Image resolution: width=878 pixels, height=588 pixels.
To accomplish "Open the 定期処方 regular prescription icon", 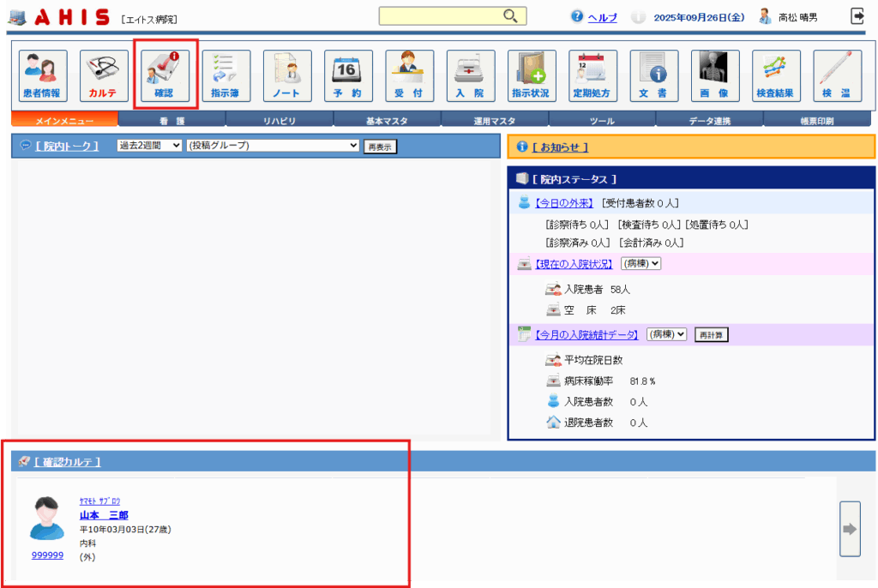I will 592,75.
